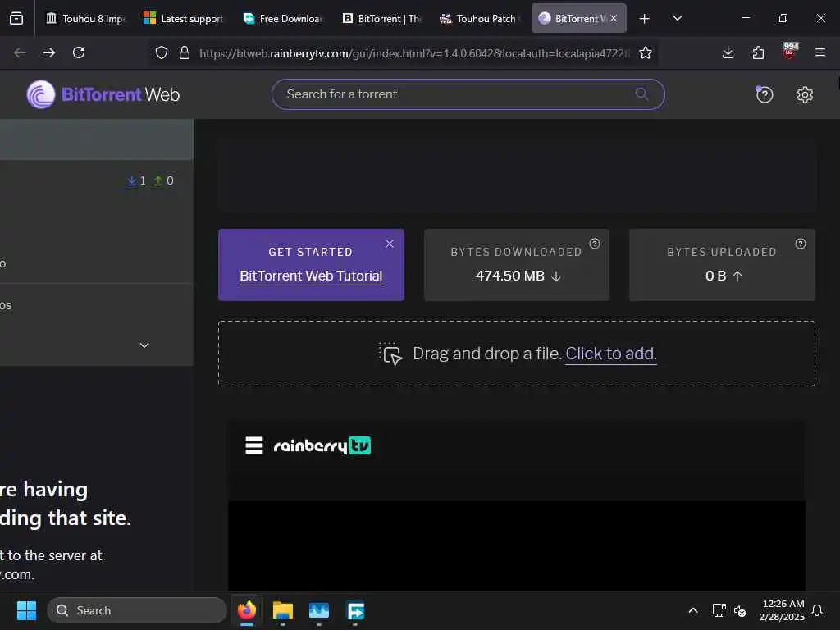Go forward one page in the browser

click(48, 52)
